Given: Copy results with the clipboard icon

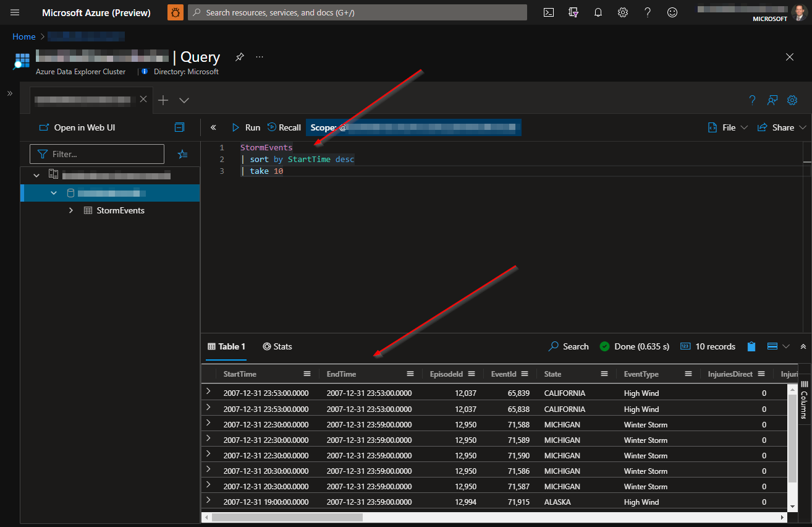Looking at the screenshot, I should click(x=751, y=346).
